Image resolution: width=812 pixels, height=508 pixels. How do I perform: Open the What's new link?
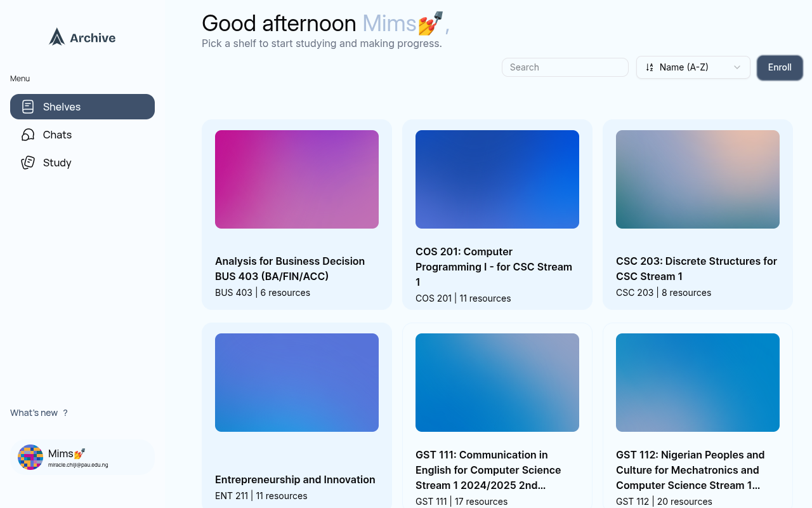[x=34, y=413]
